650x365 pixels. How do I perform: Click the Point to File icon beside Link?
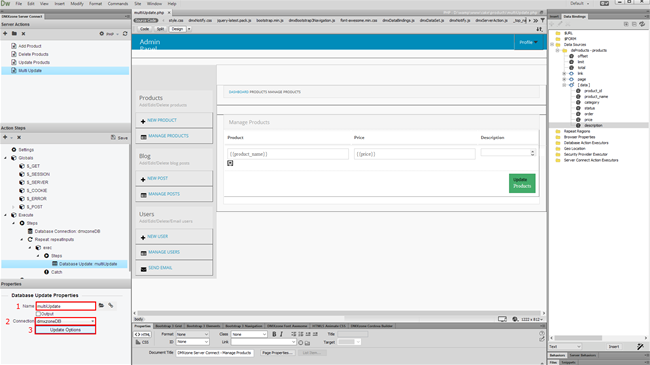click(301, 343)
